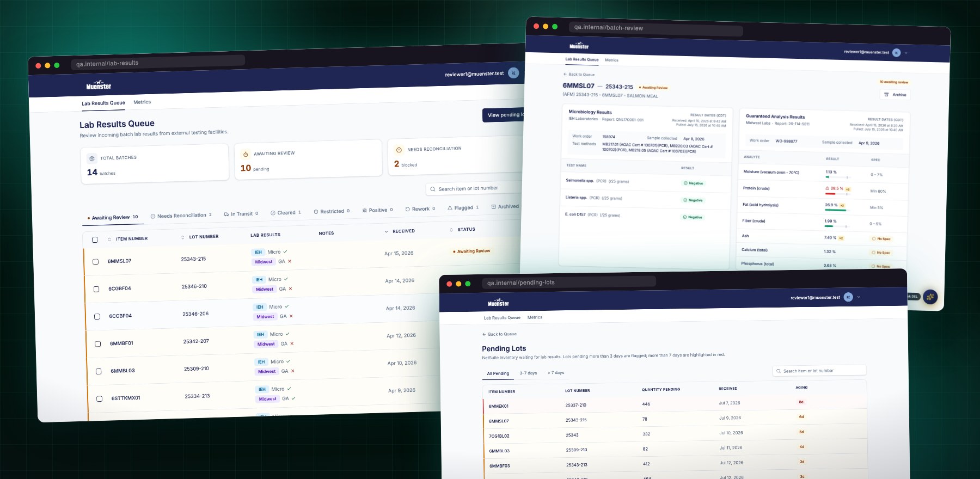Image resolution: width=980 pixels, height=479 pixels.
Task: Sort by Received column in lab results
Action: coord(400,231)
